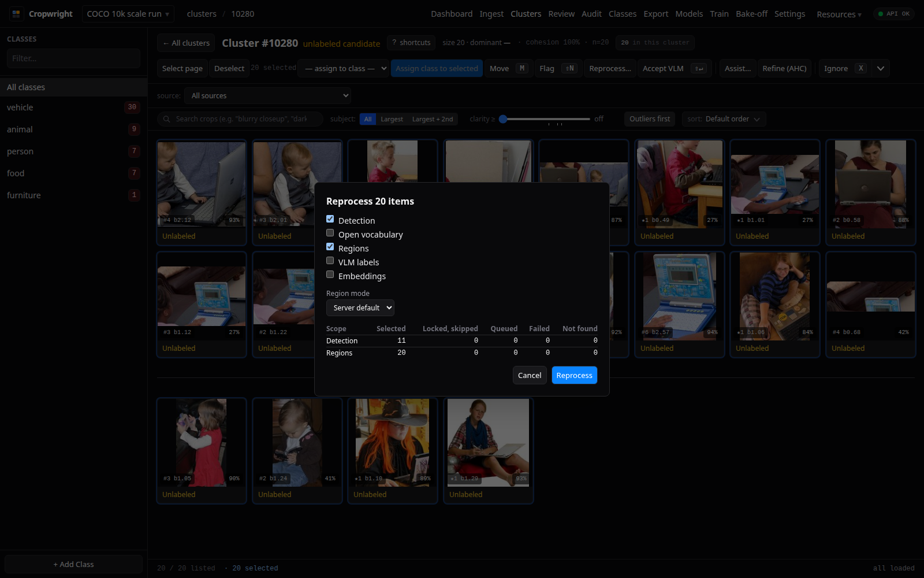Open the Settings tab

coord(789,14)
